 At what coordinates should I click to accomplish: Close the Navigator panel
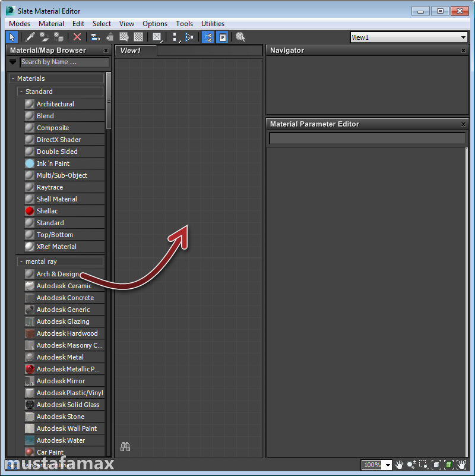tap(463, 51)
